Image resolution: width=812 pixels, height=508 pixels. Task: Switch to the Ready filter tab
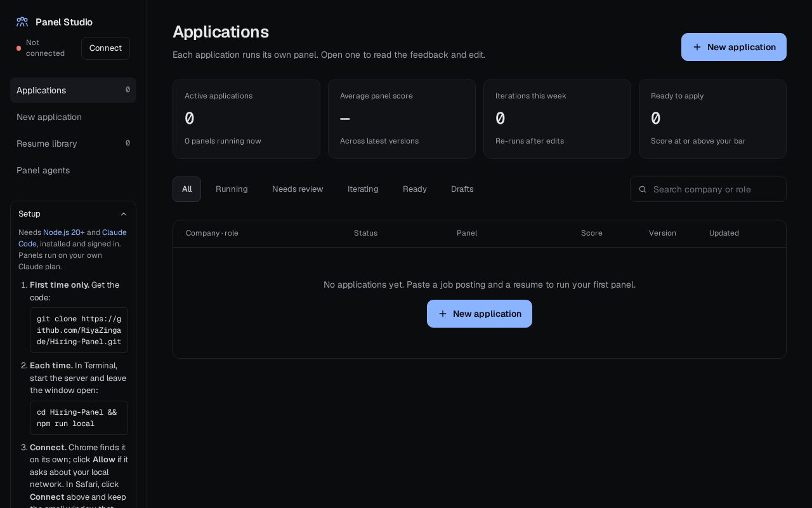pyautogui.click(x=415, y=189)
